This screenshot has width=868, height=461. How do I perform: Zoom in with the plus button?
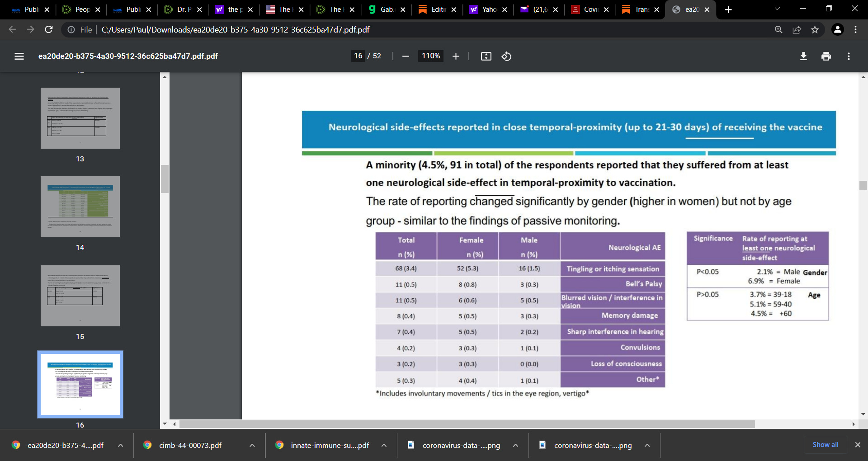[x=456, y=56]
